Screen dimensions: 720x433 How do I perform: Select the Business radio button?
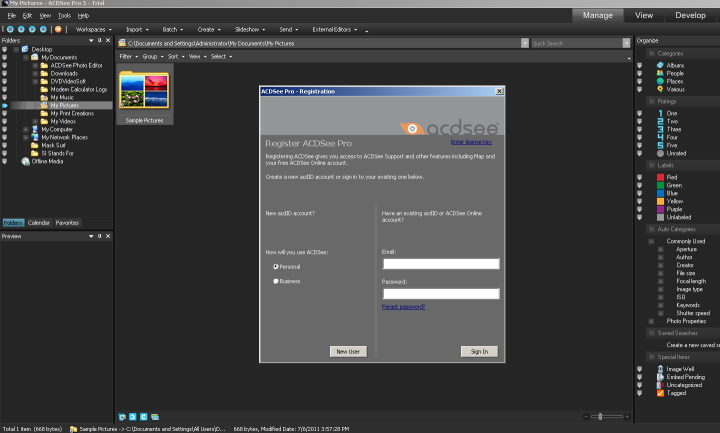276,281
